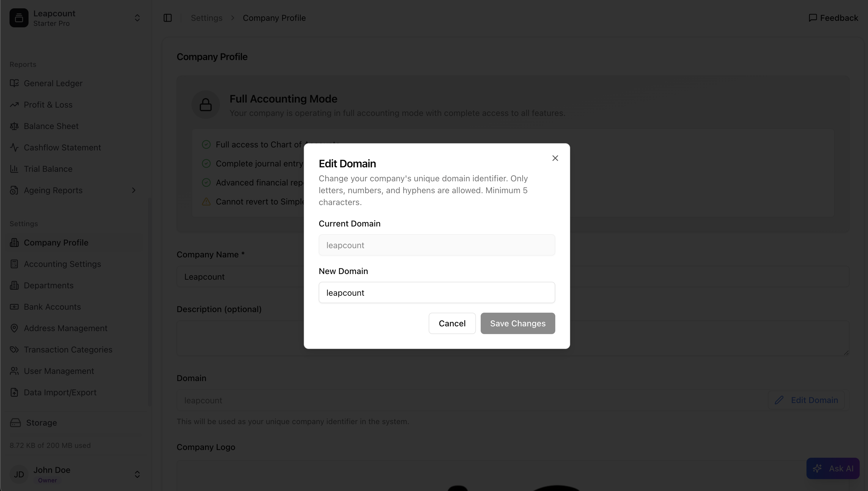Click the Description textarea resize handle
The width and height of the screenshot is (868, 491).
[846, 353]
